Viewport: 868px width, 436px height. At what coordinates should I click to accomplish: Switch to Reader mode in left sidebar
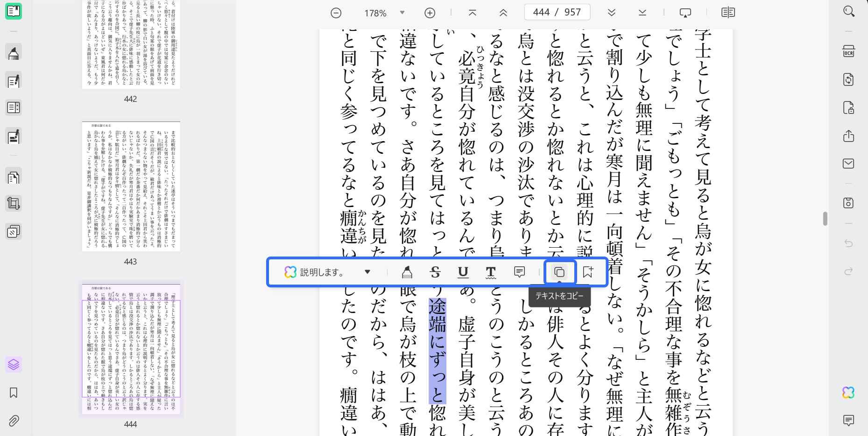click(14, 11)
